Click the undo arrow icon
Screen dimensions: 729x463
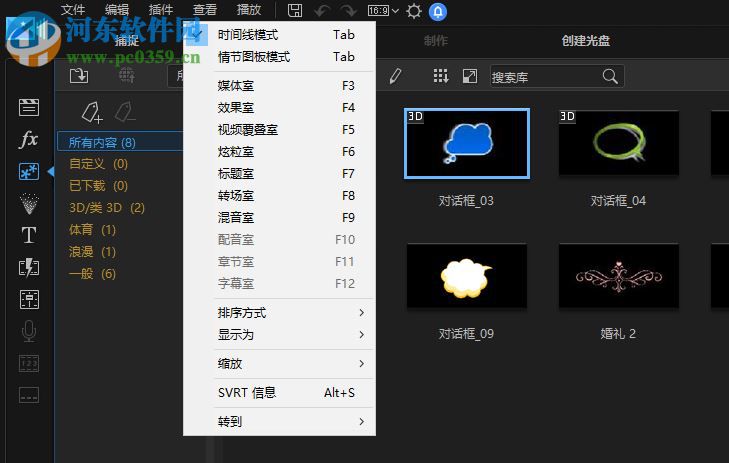coord(322,10)
